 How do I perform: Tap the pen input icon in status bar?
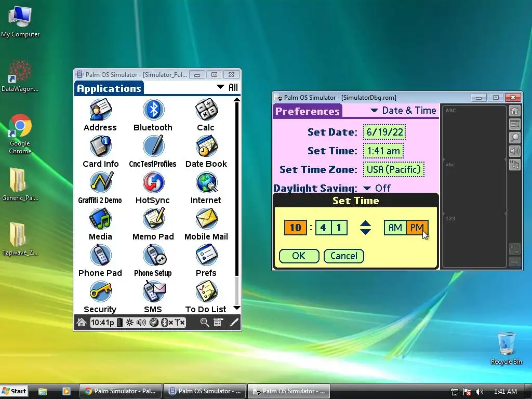(233, 322)
